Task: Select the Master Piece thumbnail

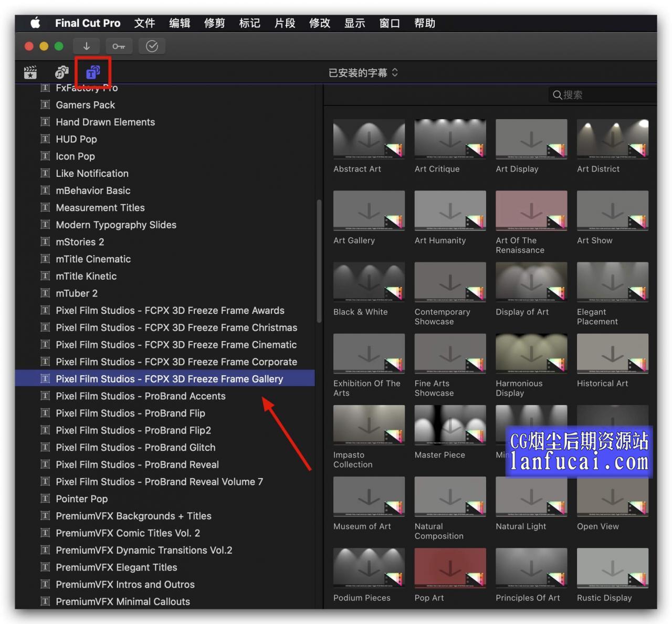Action: click(450, 425)
